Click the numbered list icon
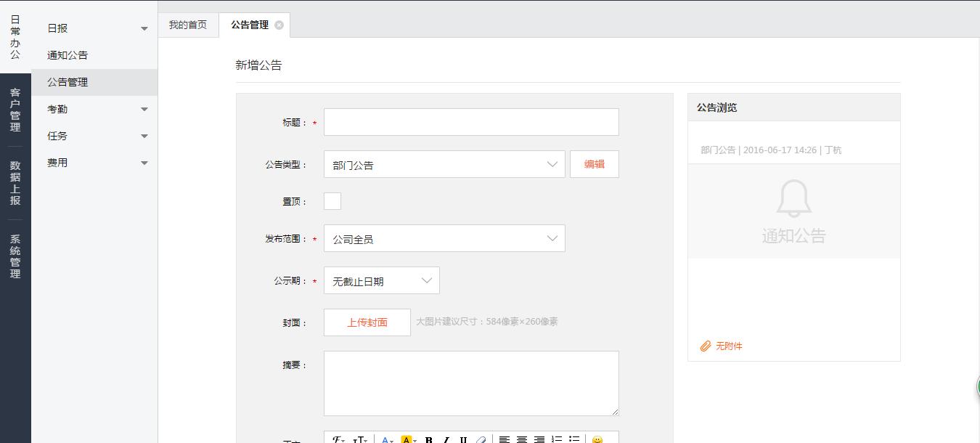Viewport: 980px width, 443px height. [557, 440]
